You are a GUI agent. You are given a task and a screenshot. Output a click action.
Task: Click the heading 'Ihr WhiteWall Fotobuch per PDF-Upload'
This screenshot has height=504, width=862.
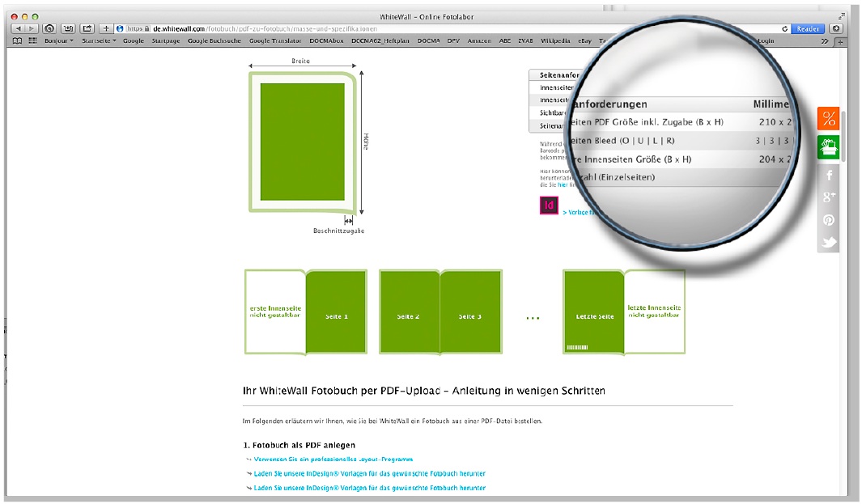pos(424,391)
